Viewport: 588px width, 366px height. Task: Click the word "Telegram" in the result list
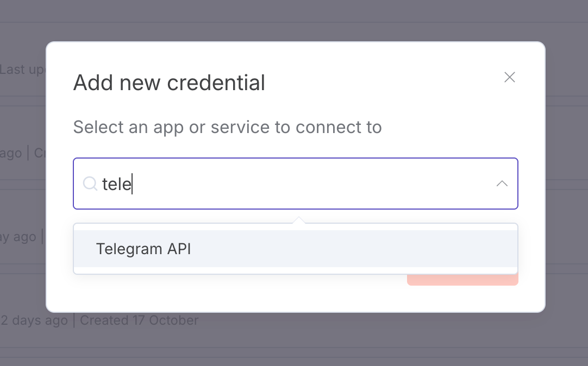[129, 249]
